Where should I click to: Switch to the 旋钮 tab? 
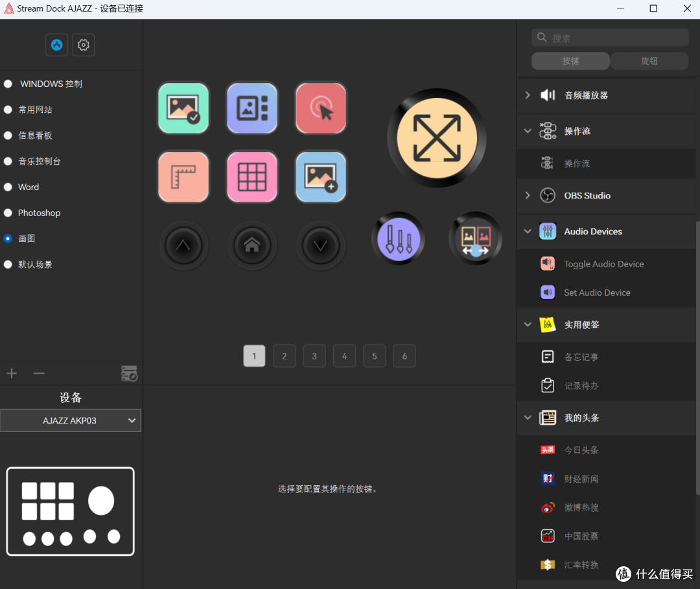tap(649, 61)
